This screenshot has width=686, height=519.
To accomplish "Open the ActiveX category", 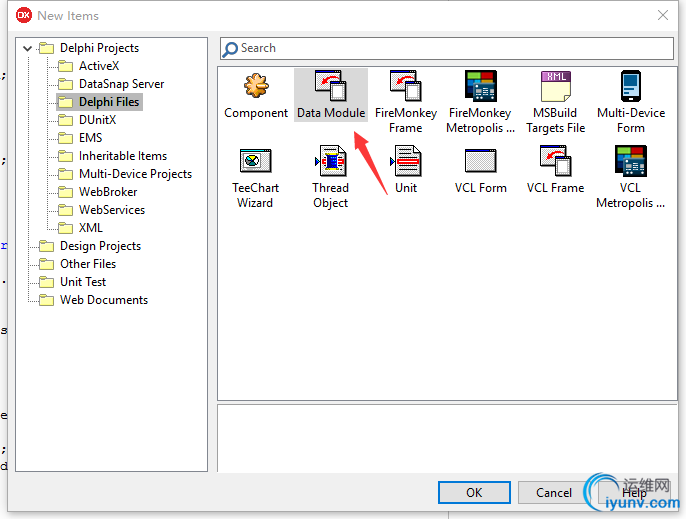I will pyautogui.click(x=88, y=66).
